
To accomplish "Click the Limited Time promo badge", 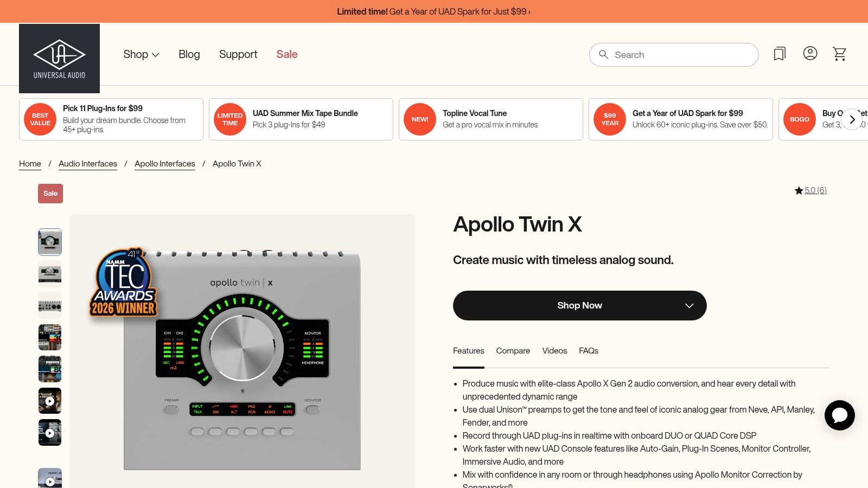I will (230, 119).
